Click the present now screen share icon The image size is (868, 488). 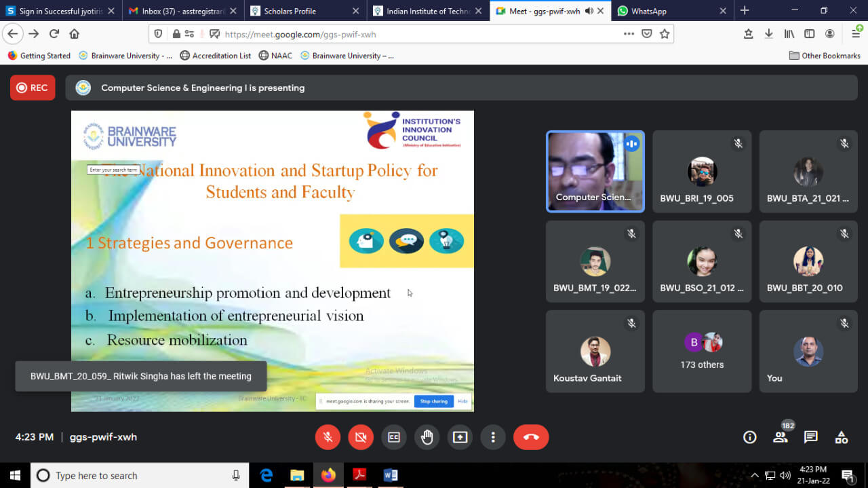pyautogui.click(x=460, y=437)
